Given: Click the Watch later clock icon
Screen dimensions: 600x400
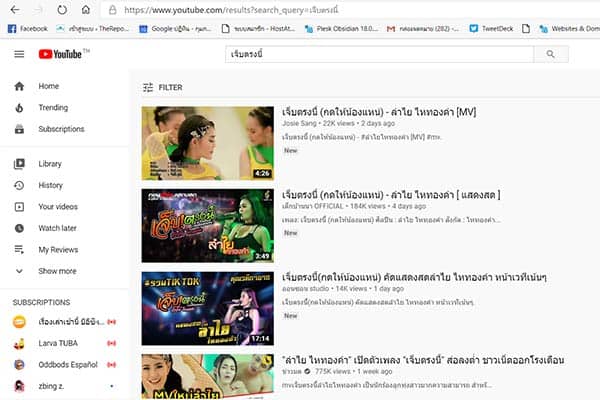Looking at the screenshot, I should 19,228.
